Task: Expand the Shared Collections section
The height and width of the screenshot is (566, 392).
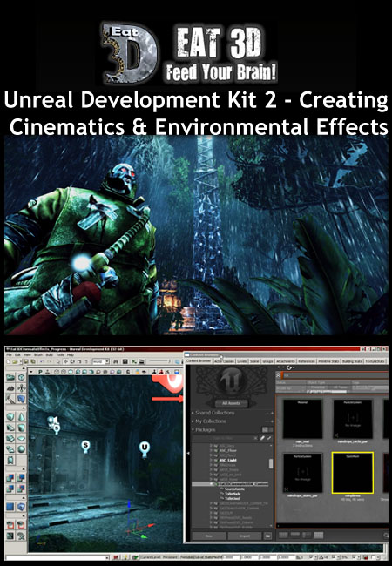Action: pos(194,413)
